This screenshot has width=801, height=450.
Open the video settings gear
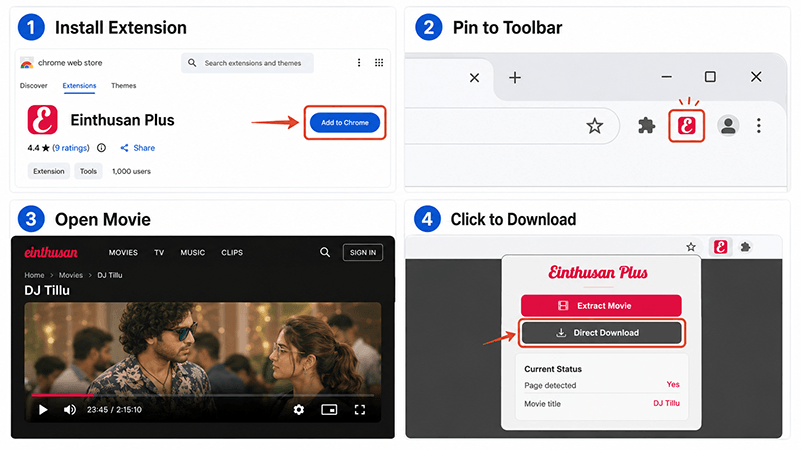[x=299, y=410]
